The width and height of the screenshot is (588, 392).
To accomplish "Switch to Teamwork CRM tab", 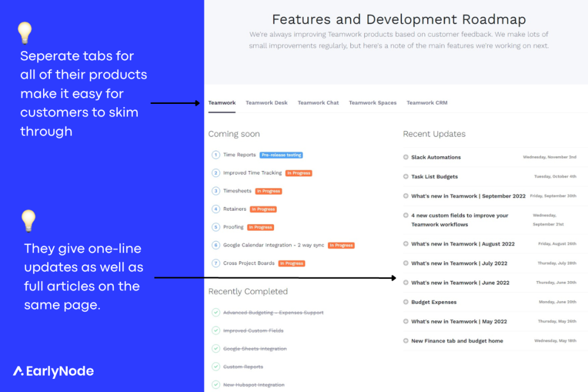I will click(x=427, y=103).
